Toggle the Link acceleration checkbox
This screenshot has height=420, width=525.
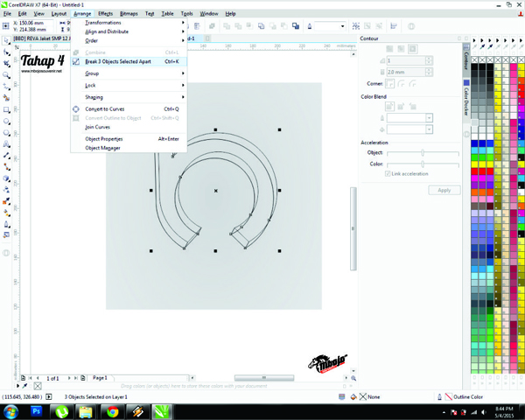(388, 173)
